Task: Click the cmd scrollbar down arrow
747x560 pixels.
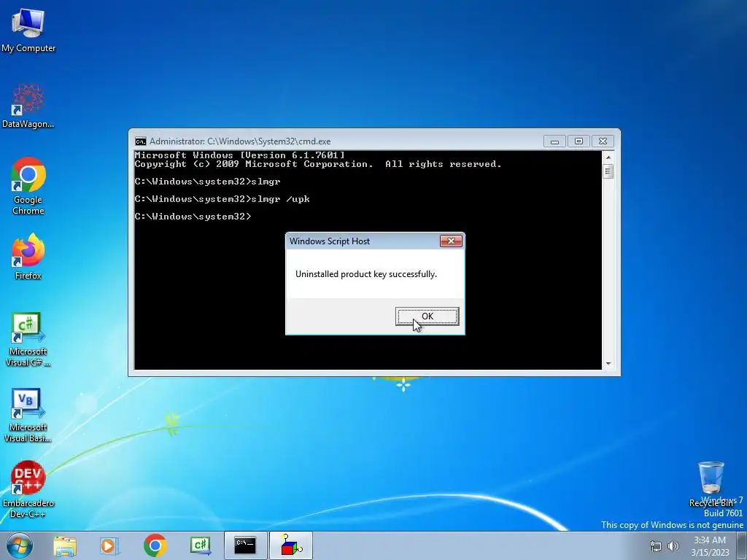Action: click(x=608, y=364)
